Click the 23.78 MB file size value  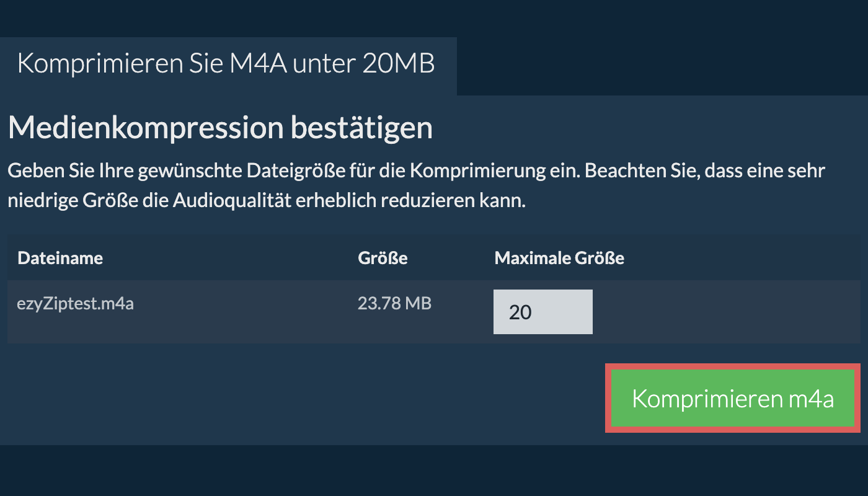tap(394, 304)
